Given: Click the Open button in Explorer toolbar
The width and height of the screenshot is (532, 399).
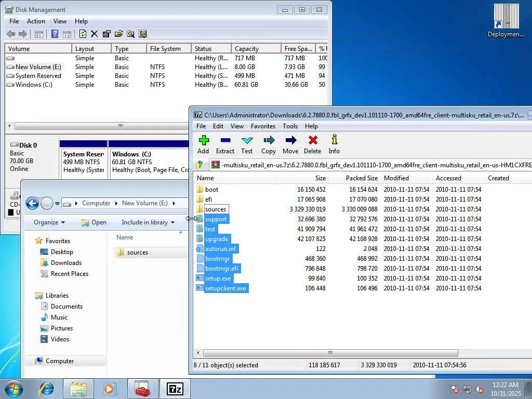Looking at the screenshot, I should [x=94, y=222].
